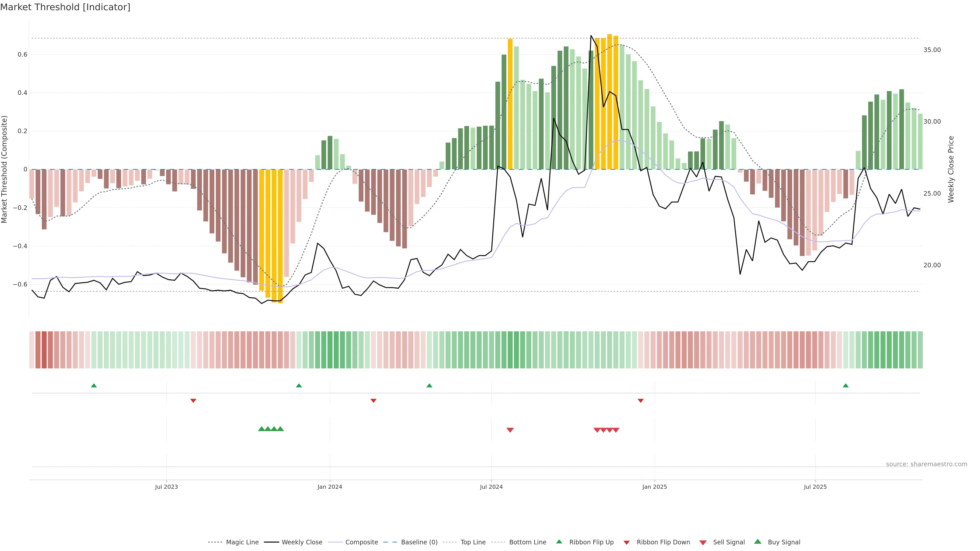Click the source: sharemaestro.com text
The width and height of the screenshot is (980, 551).
[926, 464]
